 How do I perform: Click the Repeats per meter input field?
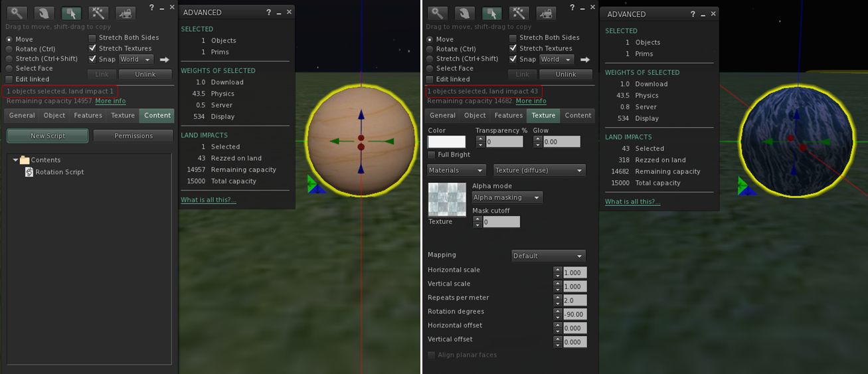pyautogui.click(x=574, y=300)
